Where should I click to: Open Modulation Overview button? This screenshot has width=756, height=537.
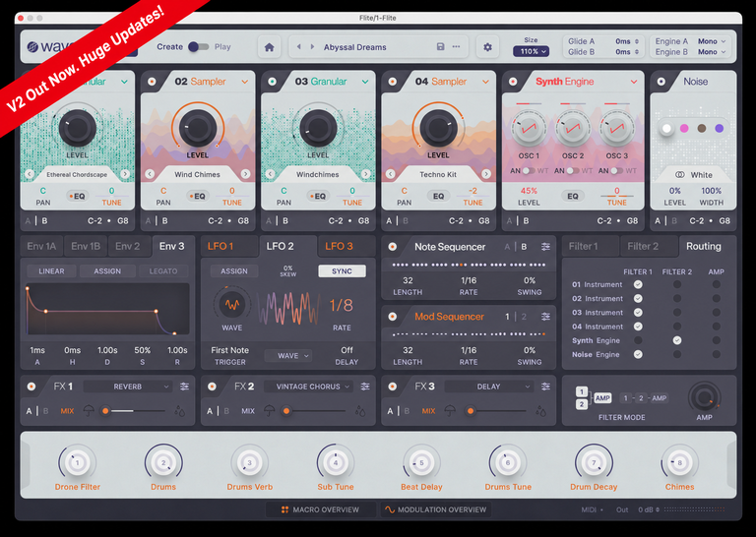click(436, 509)
